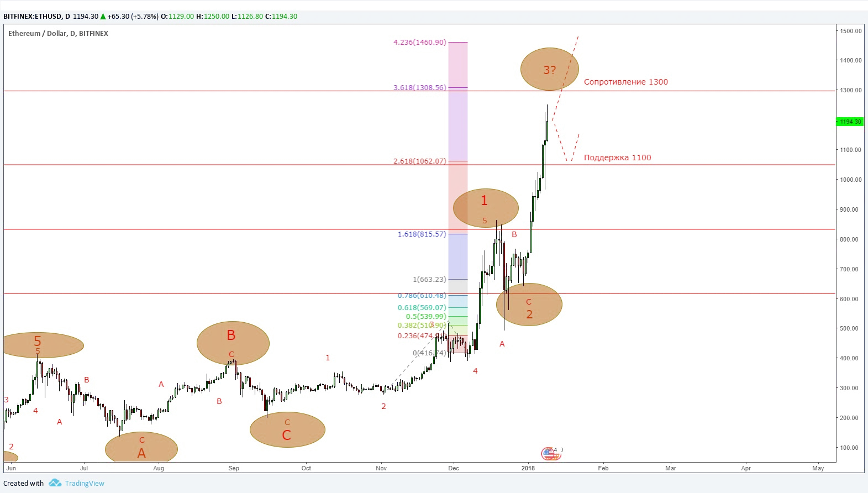Click the 4.236 Fibonacci level label
The image size is (868, 493).
[420, 42]
